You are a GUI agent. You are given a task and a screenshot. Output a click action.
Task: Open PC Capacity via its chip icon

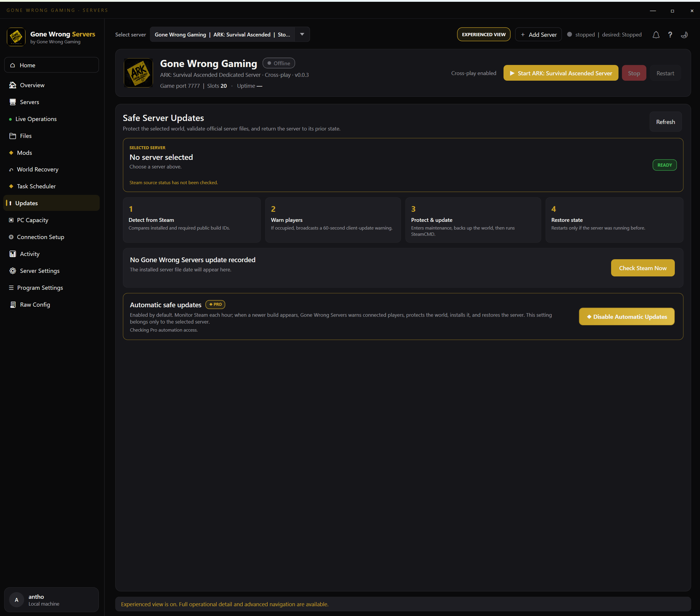[11, 220]
